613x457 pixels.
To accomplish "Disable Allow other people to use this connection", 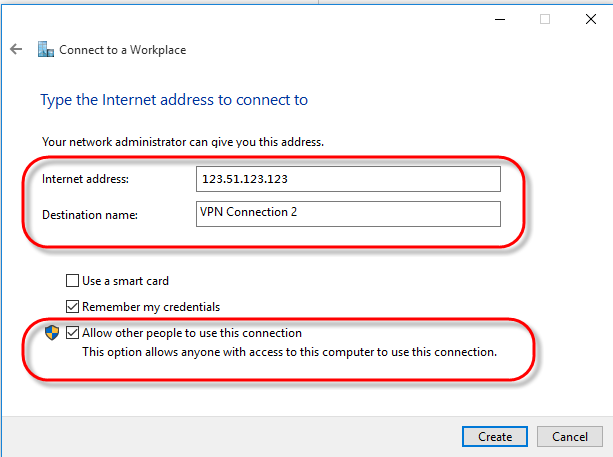I will click(72, 333).
